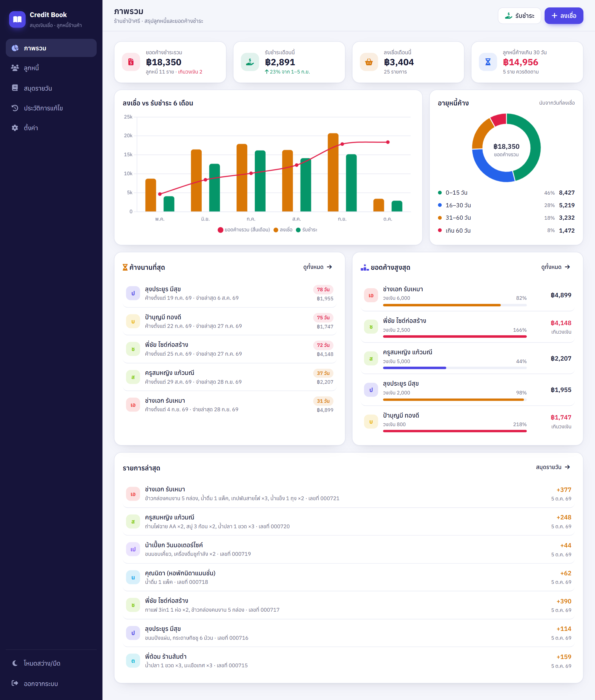Click the น้าเปี๊ยก วินมอเตอร์ไซค์ avatar
The height and width of the screenshot is (700, 595).
point(133,549)
